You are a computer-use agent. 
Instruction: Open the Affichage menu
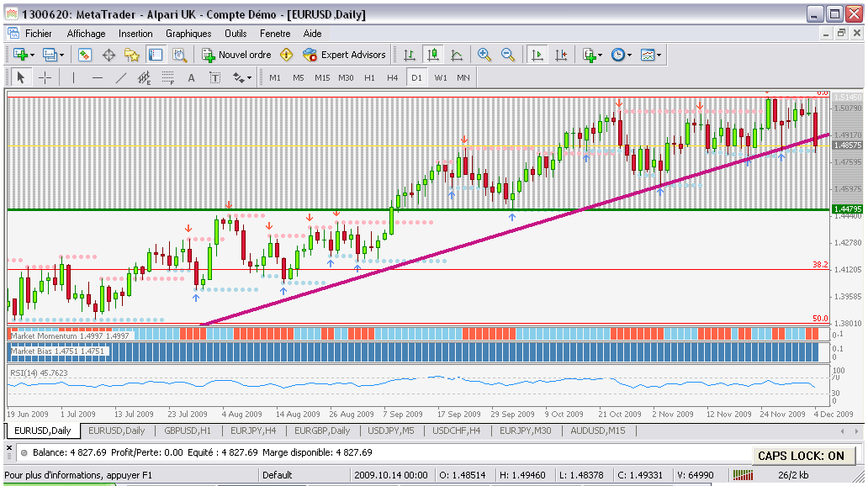(86, 34)
